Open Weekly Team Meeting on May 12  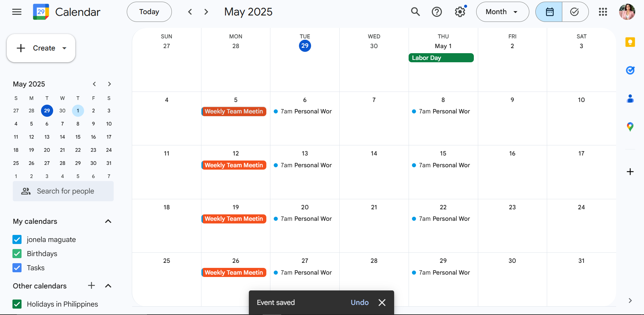click(234, 165)
